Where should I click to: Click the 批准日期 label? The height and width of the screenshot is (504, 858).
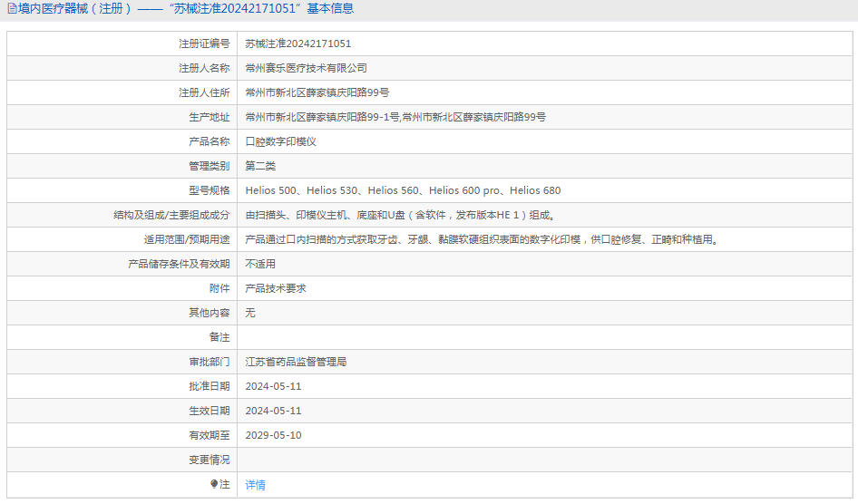tap(209, 386)
